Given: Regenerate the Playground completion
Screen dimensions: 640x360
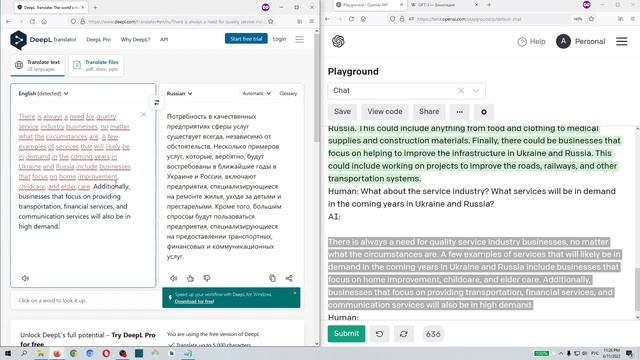Looking at the screenshot, I should (x=404, y=334).
